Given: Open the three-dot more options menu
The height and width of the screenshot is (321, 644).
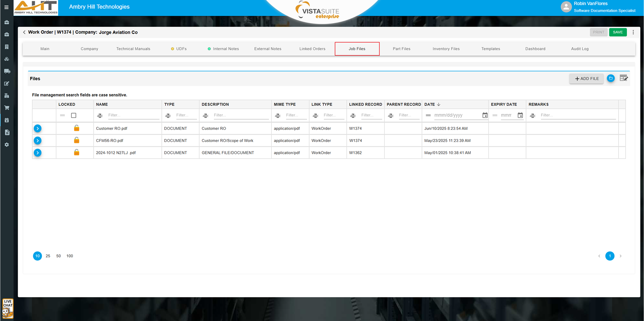Looking at the screenshot, I should pos(633,32).
